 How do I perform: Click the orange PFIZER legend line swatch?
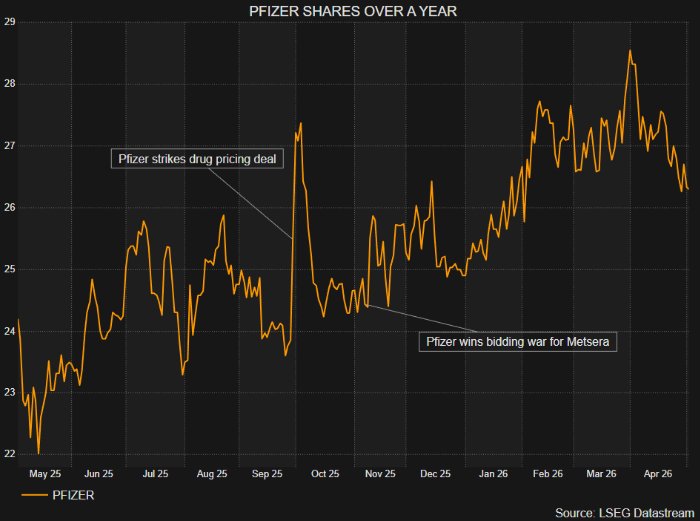(x=34, y=495)
